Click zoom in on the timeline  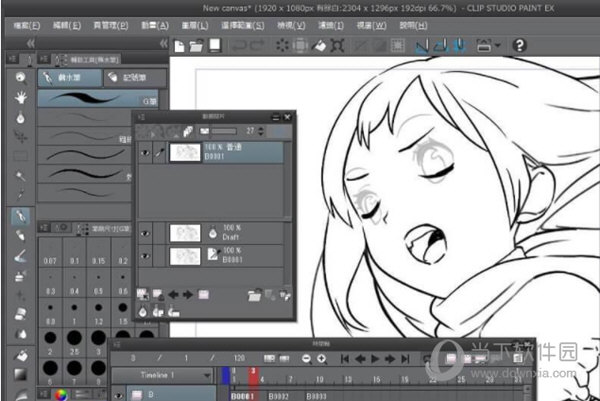321,359
